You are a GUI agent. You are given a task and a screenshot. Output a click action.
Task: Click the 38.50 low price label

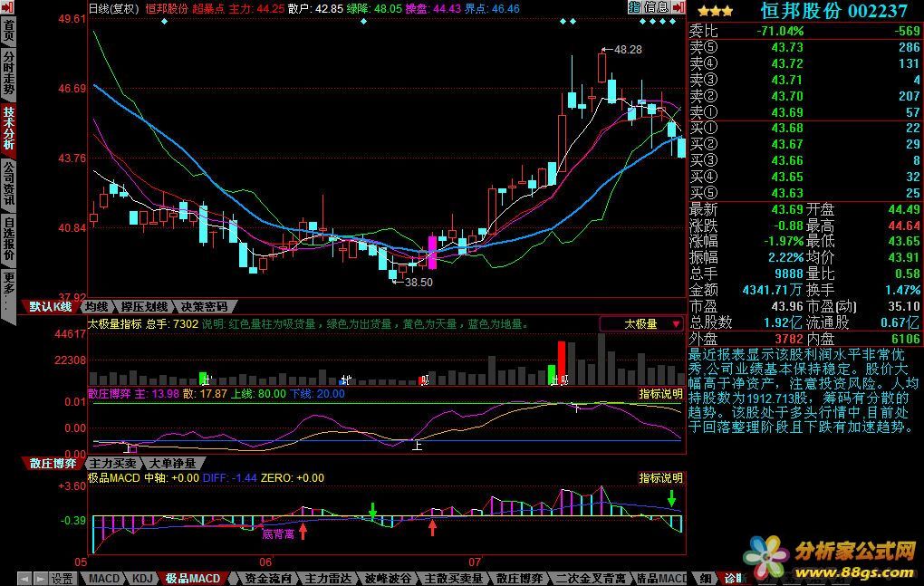click(419, 282)
